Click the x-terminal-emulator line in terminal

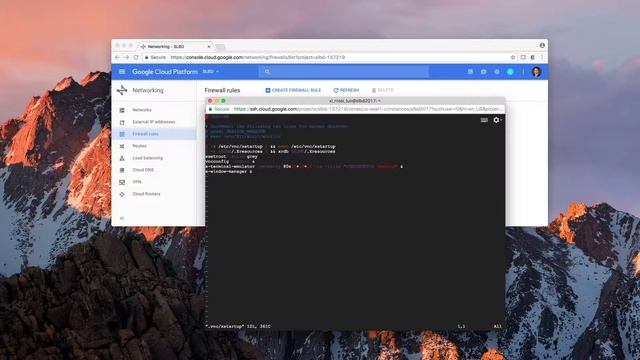click(304, 167)
